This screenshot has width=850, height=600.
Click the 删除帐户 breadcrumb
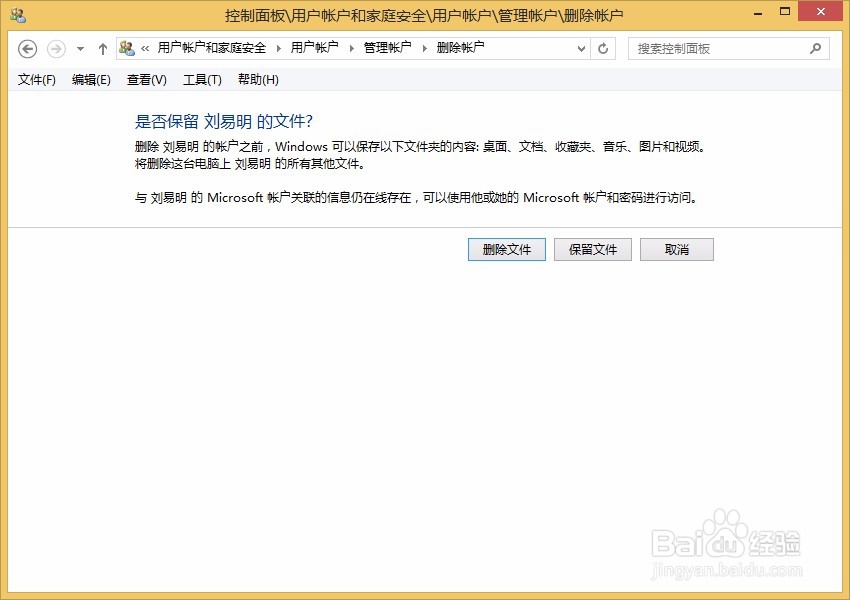(460, 48)
